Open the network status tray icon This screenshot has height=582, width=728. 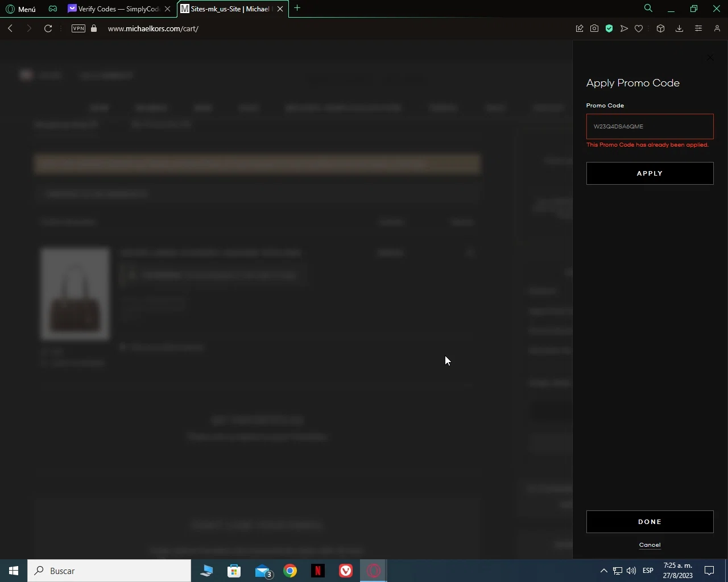618,571
